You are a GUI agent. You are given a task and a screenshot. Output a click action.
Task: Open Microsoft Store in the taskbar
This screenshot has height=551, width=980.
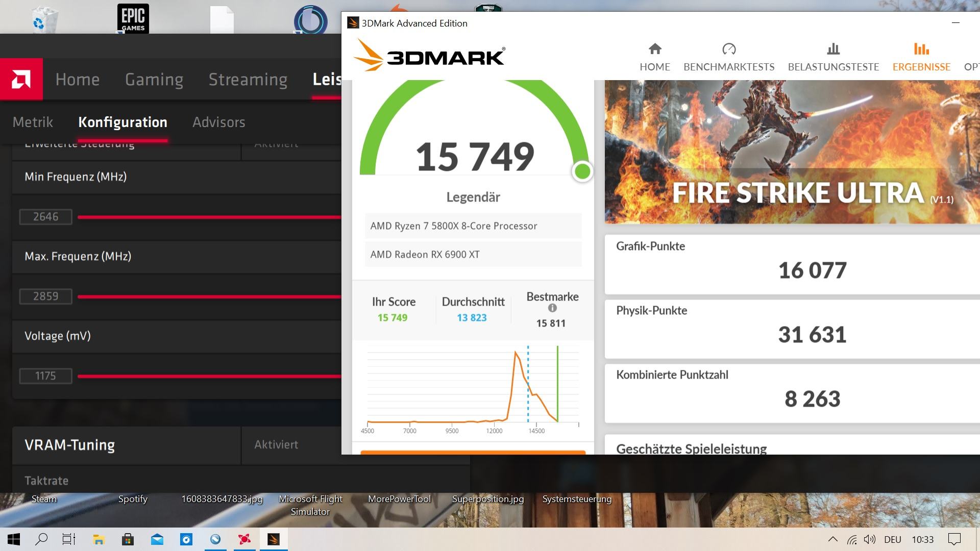tap(128, 539)
